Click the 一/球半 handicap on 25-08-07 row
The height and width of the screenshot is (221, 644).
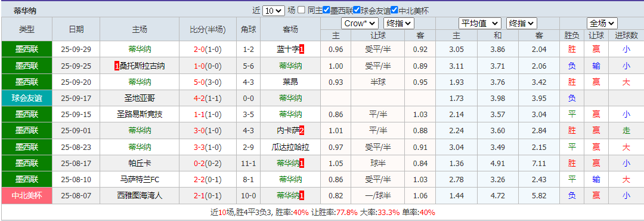coord(378,196)
